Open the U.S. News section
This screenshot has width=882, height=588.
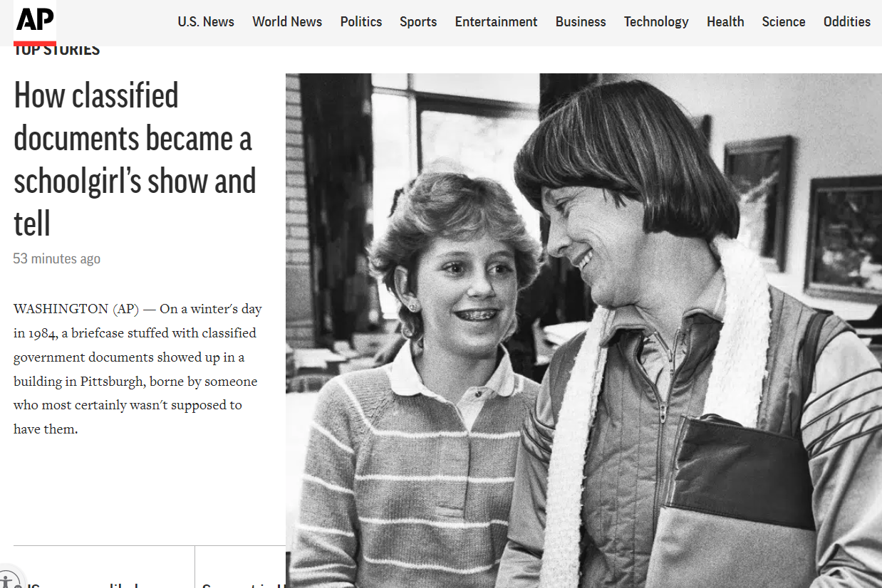pos(206,22)
